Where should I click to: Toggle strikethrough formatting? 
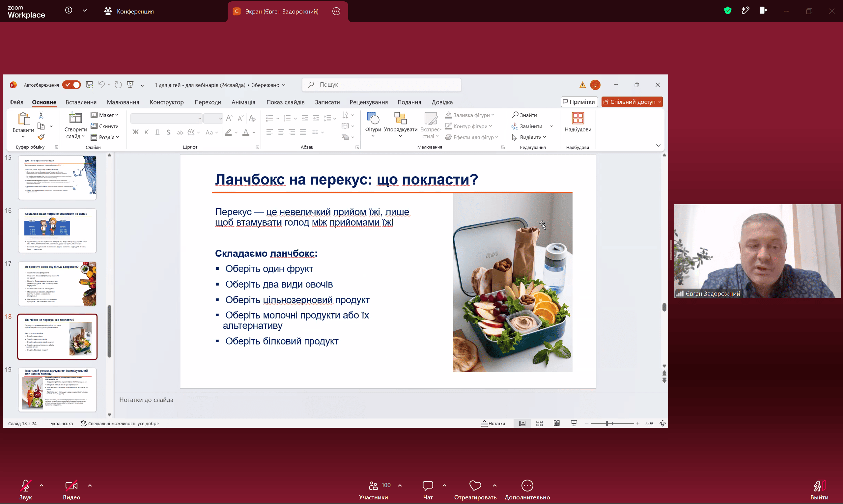(180, 132)
